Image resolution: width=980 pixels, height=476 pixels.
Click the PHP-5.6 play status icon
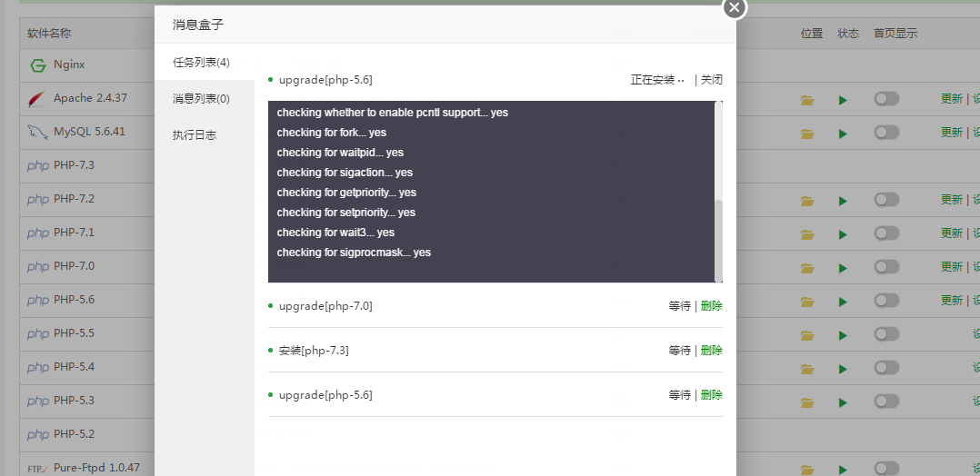(x=843, y=302)
